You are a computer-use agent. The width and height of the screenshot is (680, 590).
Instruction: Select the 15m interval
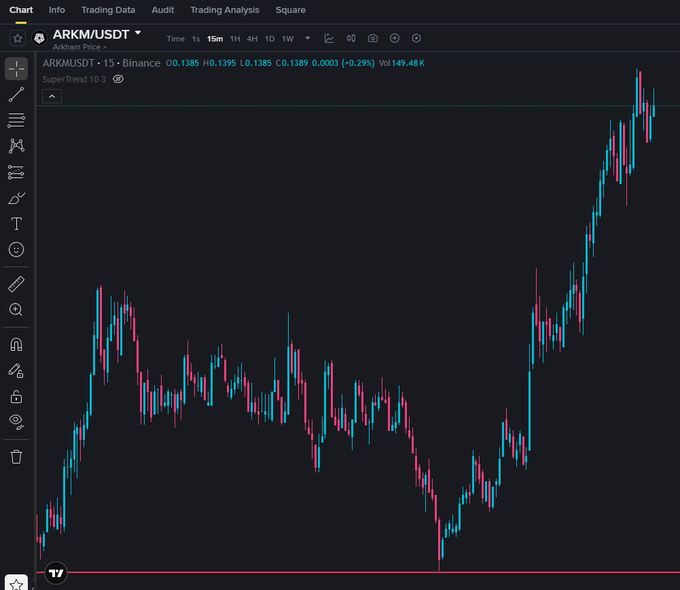point(215,39)
